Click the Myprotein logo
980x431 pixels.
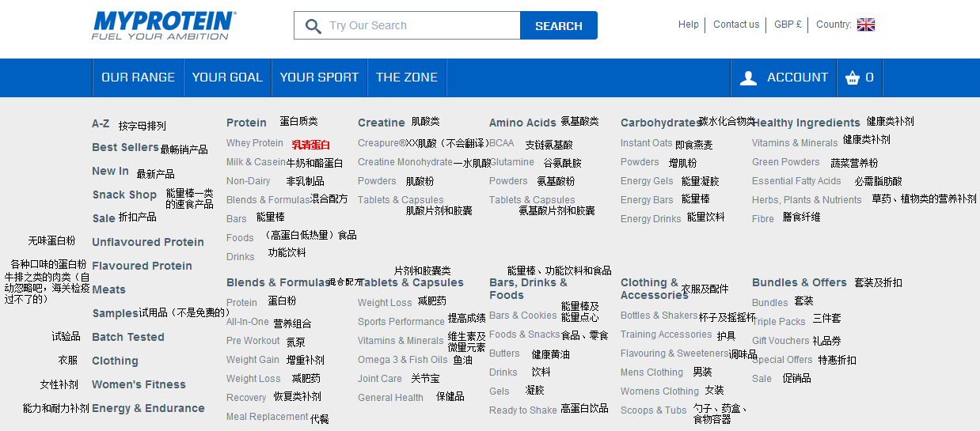coord(163,25)
